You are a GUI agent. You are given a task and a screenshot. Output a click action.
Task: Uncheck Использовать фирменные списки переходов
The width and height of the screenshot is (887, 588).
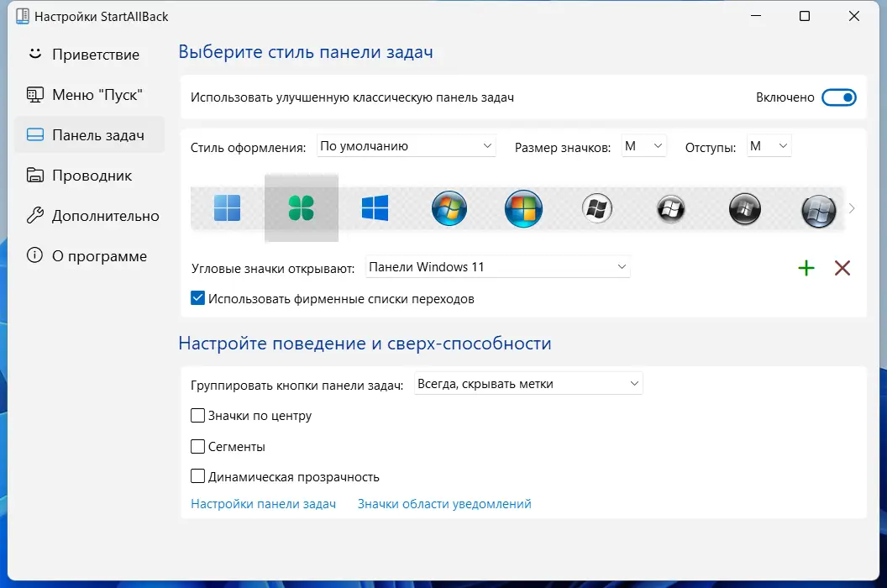197,298
